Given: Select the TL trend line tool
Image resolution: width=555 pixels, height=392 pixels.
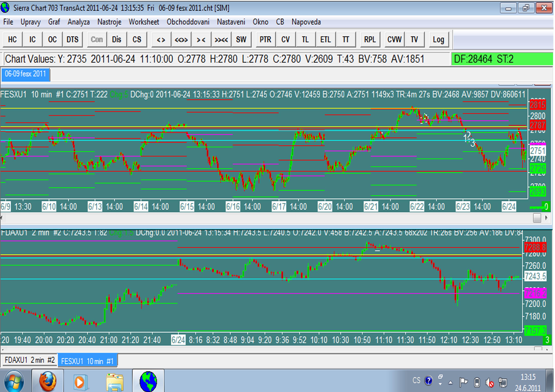Looking at the screenshot, I should pos(305,39).
